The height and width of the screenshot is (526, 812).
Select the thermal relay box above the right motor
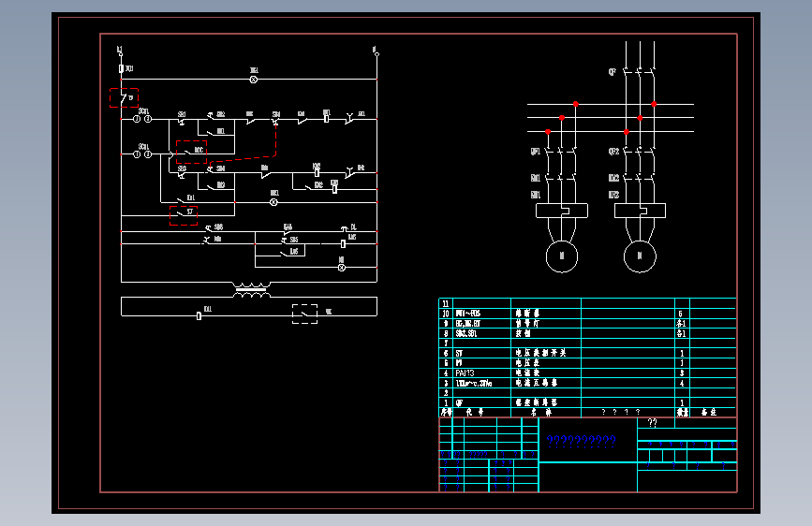[640, 211]
